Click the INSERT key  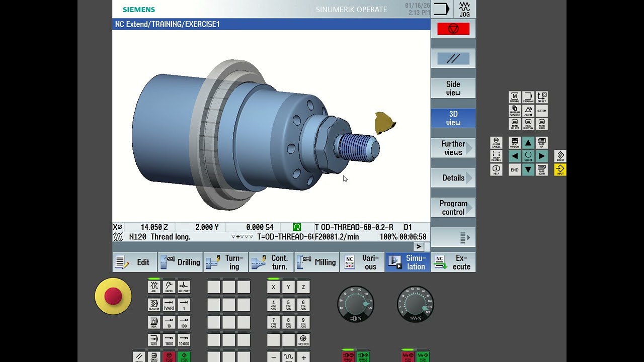560,156
